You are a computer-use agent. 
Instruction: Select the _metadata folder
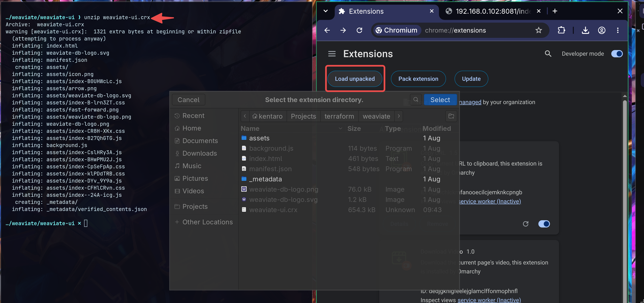[x=349, y=179]
